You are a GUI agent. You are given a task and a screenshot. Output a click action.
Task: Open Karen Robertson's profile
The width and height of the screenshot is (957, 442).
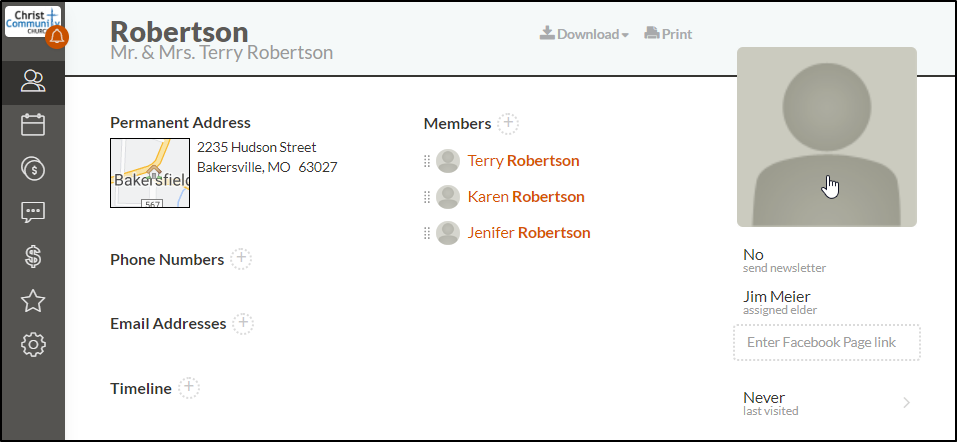coord(526,197)
